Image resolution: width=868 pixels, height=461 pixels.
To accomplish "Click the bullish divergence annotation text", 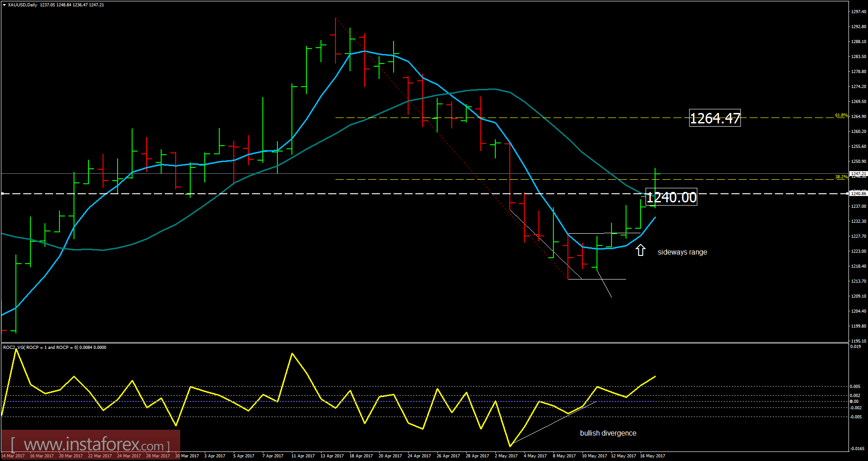I will pos(607,433).
